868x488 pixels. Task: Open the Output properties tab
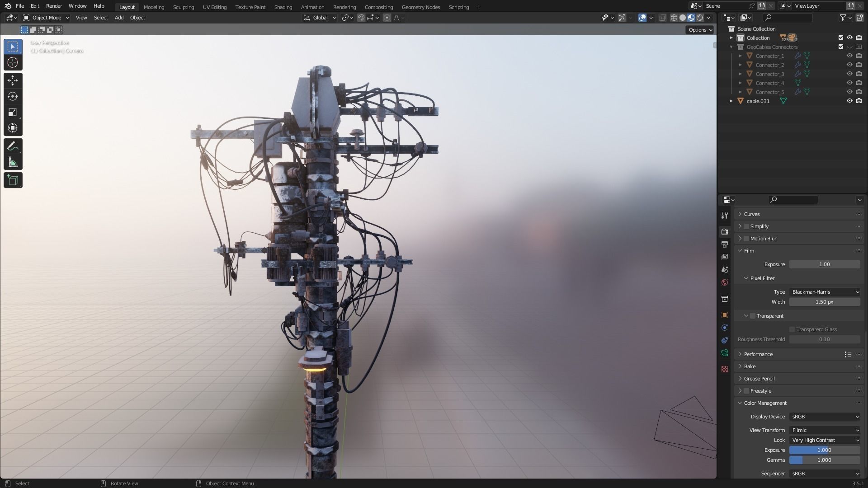point(725,244)
